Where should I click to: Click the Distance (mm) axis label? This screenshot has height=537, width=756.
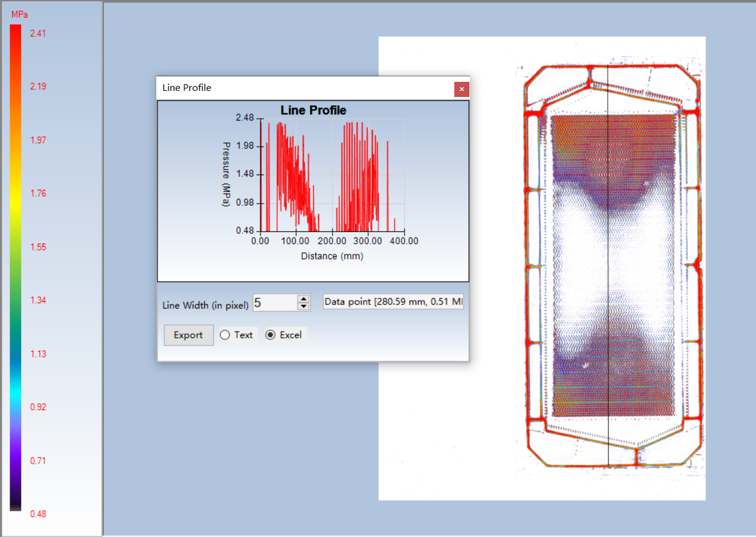point(332,256)
